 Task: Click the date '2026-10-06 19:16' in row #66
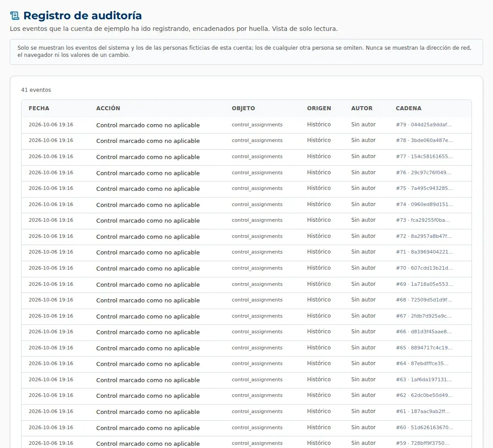pyautogui.click(x=51, y=332)
